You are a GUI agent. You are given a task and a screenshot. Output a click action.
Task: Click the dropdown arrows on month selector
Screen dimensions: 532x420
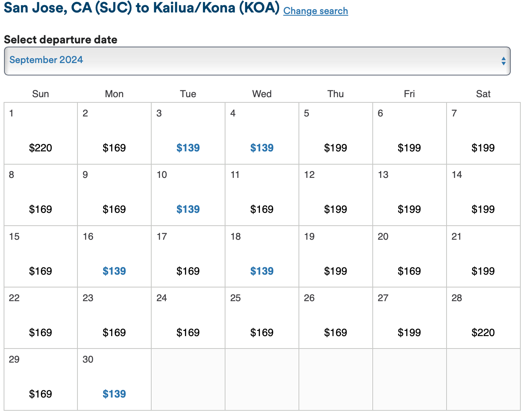tap(503, 61)
